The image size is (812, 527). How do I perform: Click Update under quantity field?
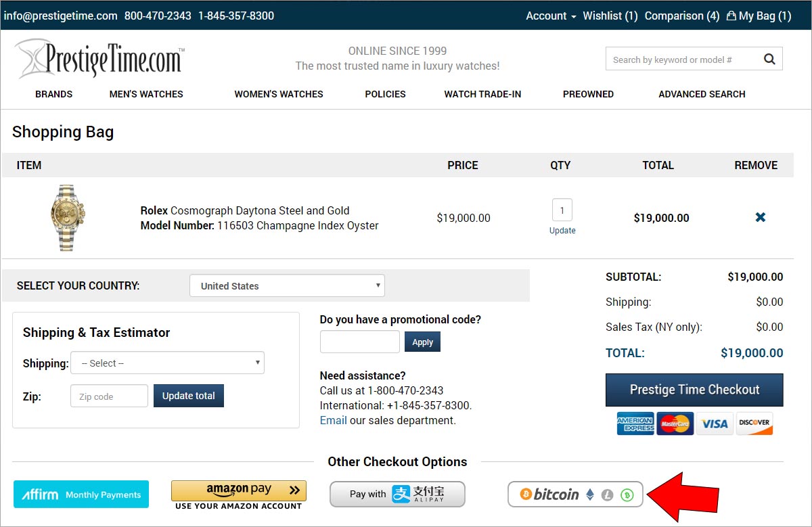(562, 231)
